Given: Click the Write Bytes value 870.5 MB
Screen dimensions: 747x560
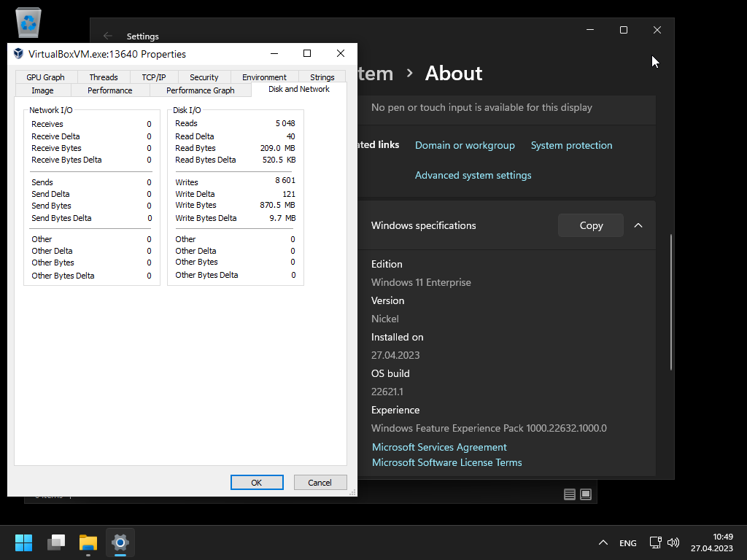Looking at the screenshot, I should (277, 205).
